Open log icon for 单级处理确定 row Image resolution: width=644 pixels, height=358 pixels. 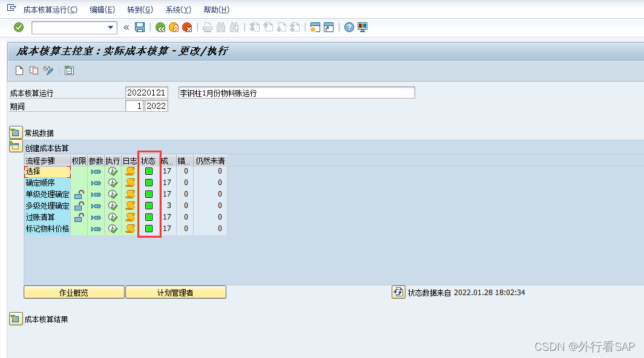pos(130,194)
